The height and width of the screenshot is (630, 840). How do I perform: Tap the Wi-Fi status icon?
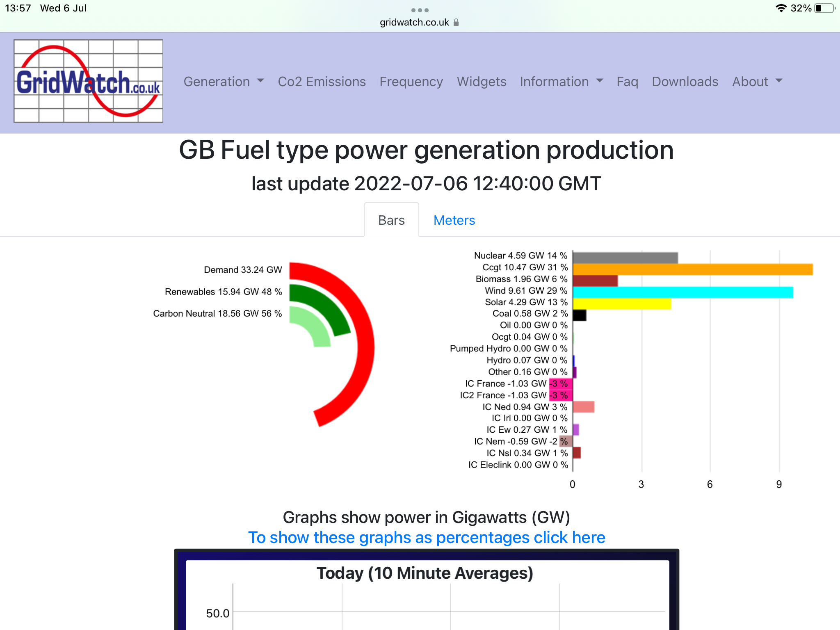[781, 8]
